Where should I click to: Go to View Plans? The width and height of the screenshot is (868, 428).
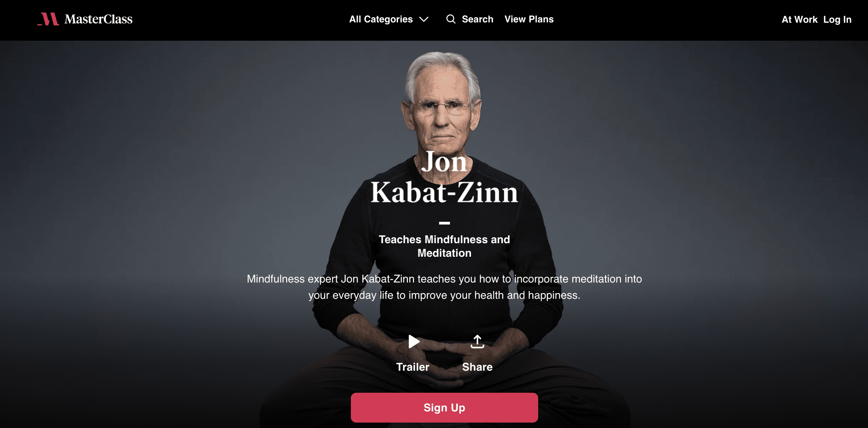[x=529, y=19]
